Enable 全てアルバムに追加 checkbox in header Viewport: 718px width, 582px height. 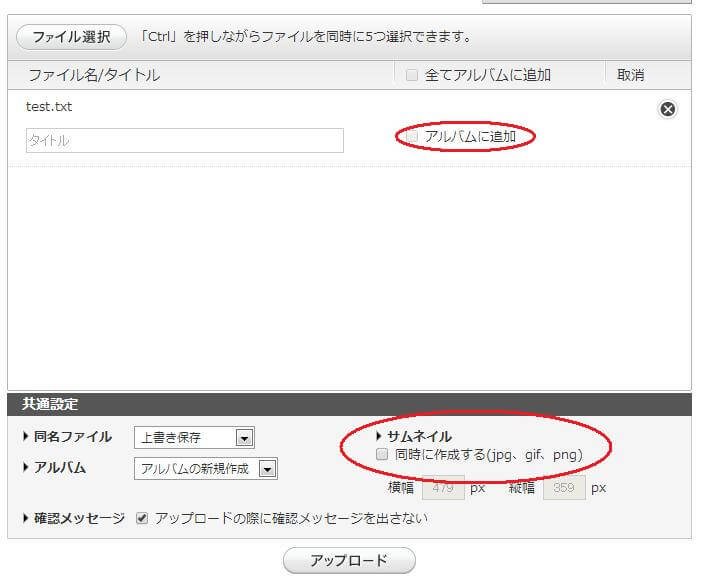[x=412, y=75]
